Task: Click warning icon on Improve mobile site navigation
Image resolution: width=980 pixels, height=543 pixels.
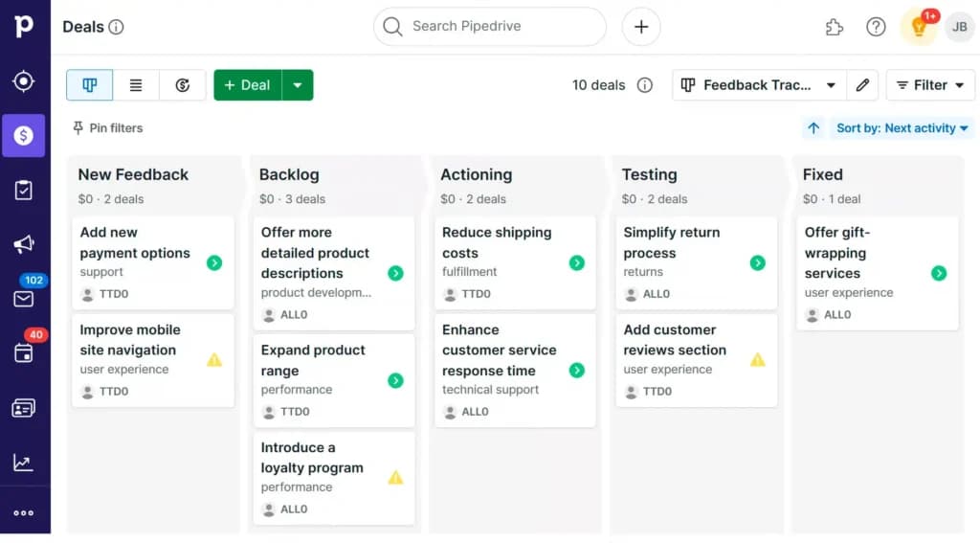Action: coord(214,360)
